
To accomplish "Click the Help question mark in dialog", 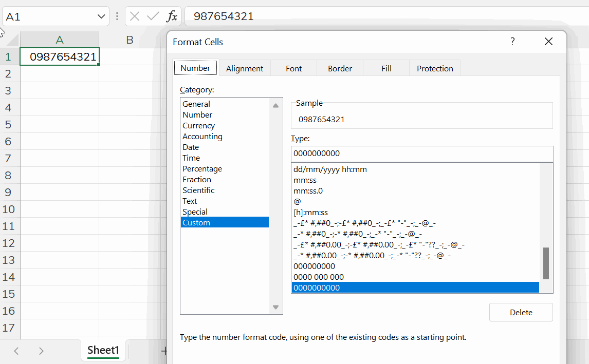I will click(512, 42).
